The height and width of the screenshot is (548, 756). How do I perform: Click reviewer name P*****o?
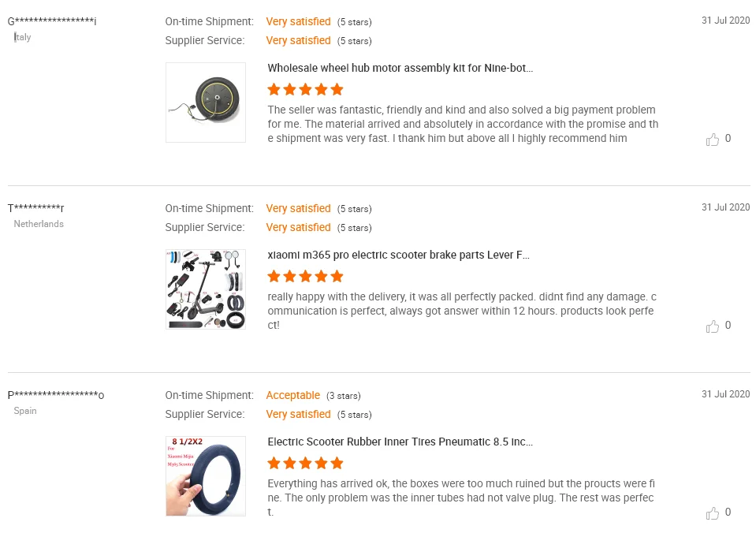56,395
